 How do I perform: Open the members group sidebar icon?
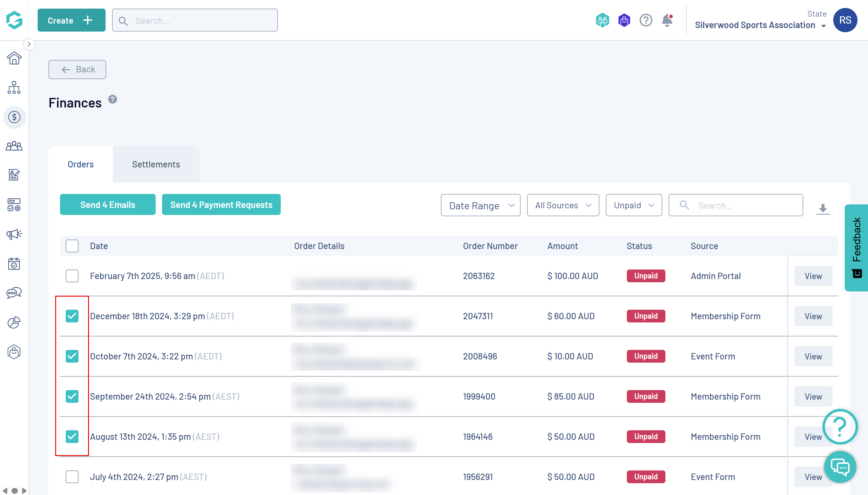coord(14,146)
